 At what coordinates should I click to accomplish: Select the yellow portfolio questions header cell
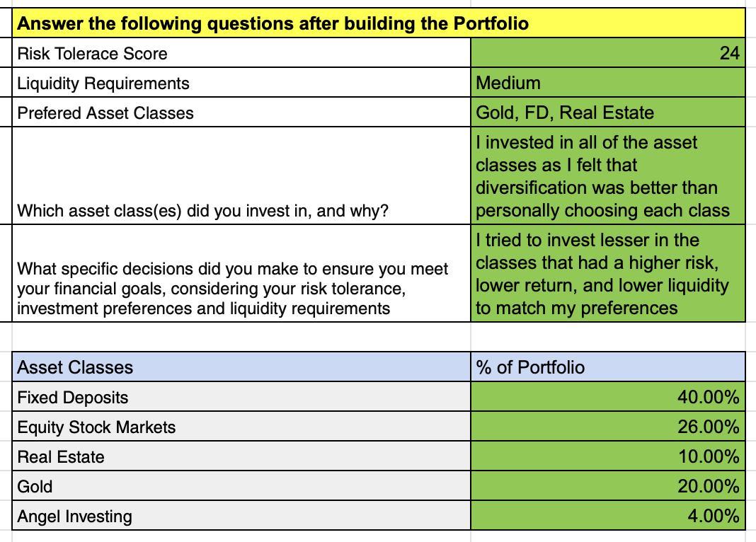pos(379,23)
